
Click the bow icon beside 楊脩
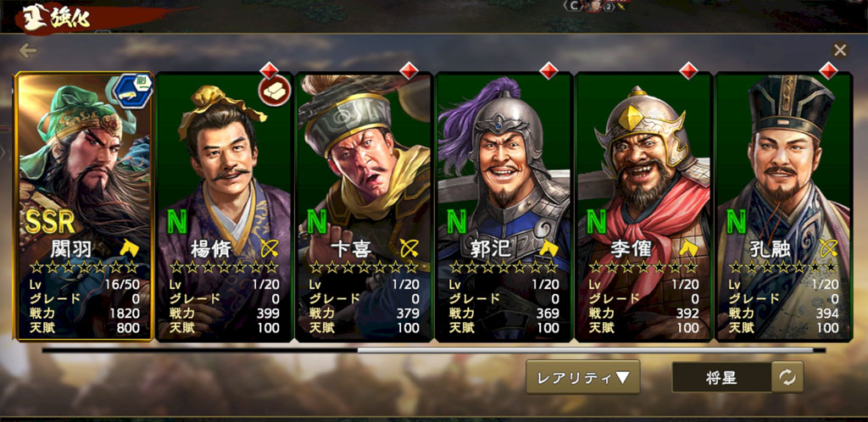269,248
